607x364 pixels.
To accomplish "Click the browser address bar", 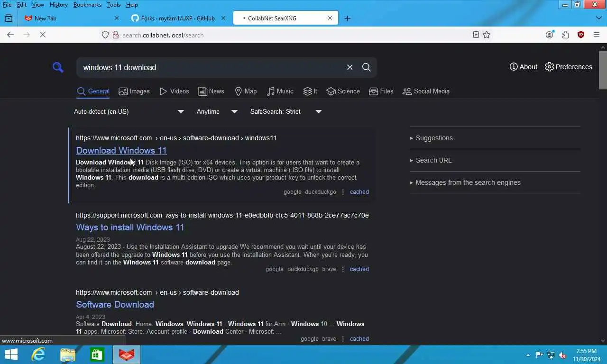I will point(294,35).
